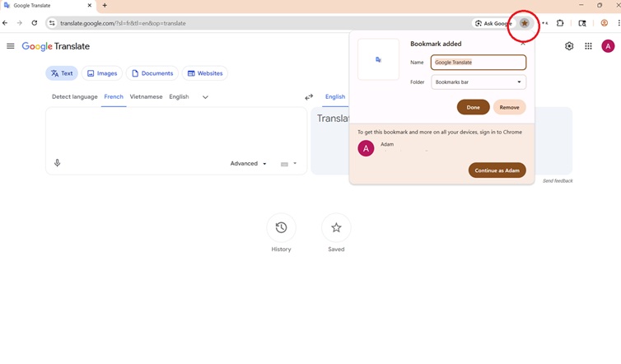
Task: Click the bookmark star icon in address bar
Action: pyautogui.click(x=524, y=23)
